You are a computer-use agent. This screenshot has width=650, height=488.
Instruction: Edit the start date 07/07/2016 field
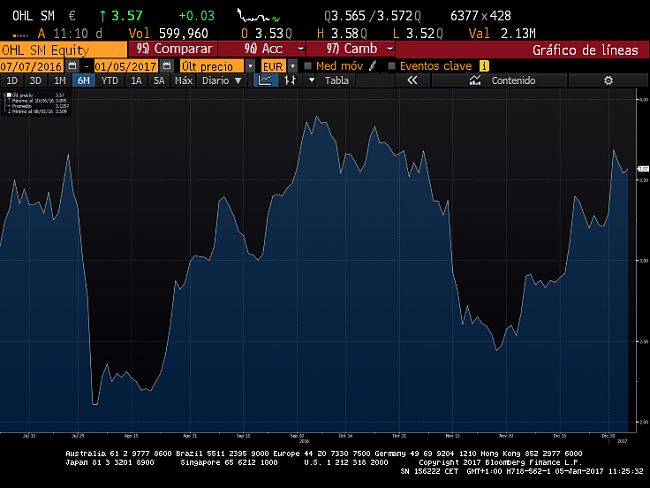(32, 66)
